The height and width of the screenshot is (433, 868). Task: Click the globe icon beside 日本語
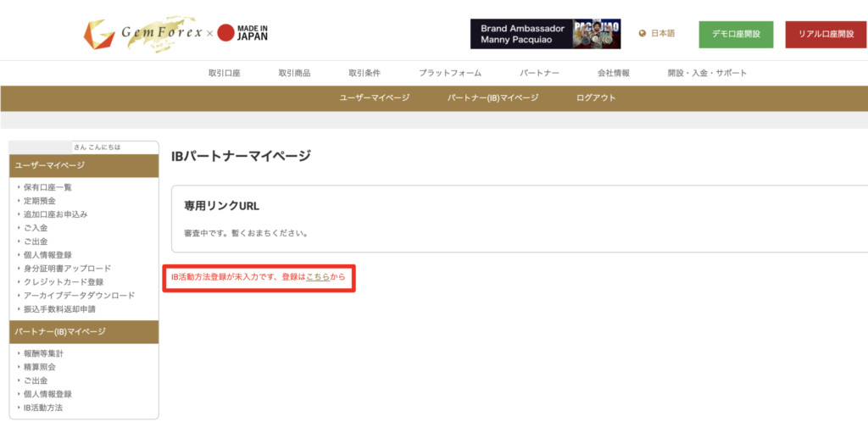point(643,33)
